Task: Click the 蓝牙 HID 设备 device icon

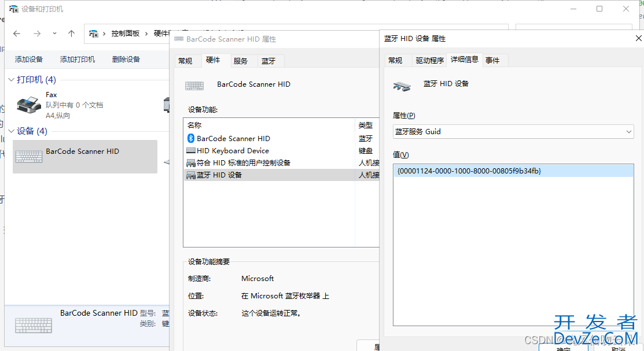Action: click(x=402, y=86)
